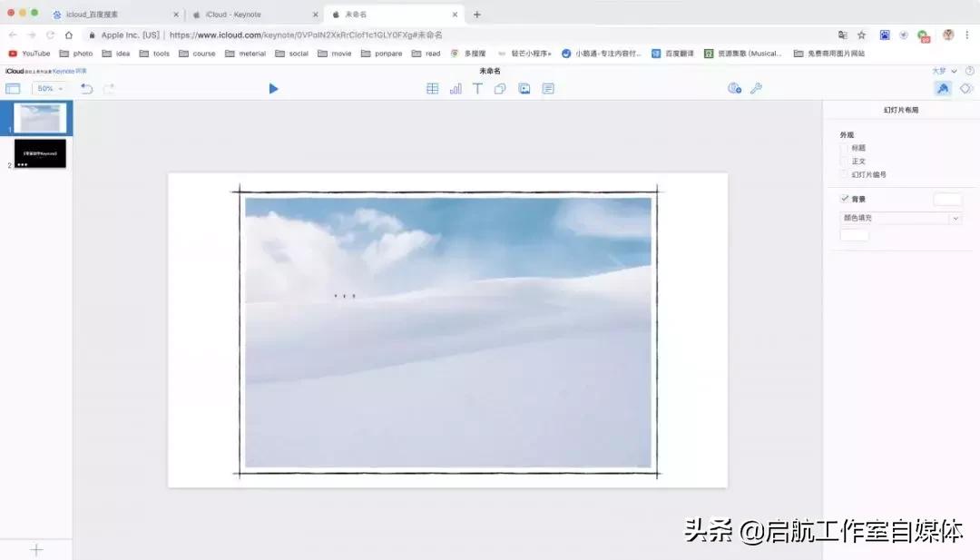980x560 pixels.
Task: Open the media insert icon
Action: click(525, 88)
